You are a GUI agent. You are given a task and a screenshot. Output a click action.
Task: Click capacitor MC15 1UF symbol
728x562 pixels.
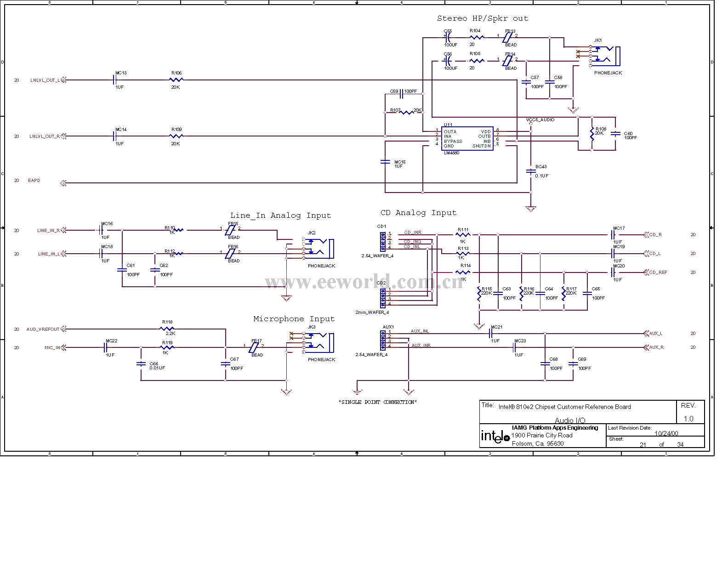point(385,162)
